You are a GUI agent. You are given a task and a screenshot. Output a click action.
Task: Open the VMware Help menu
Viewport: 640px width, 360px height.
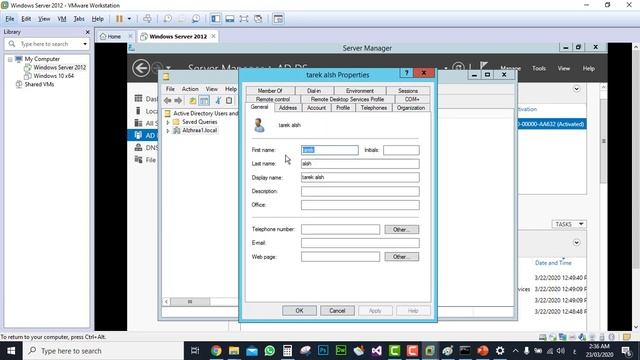point(98,19)
